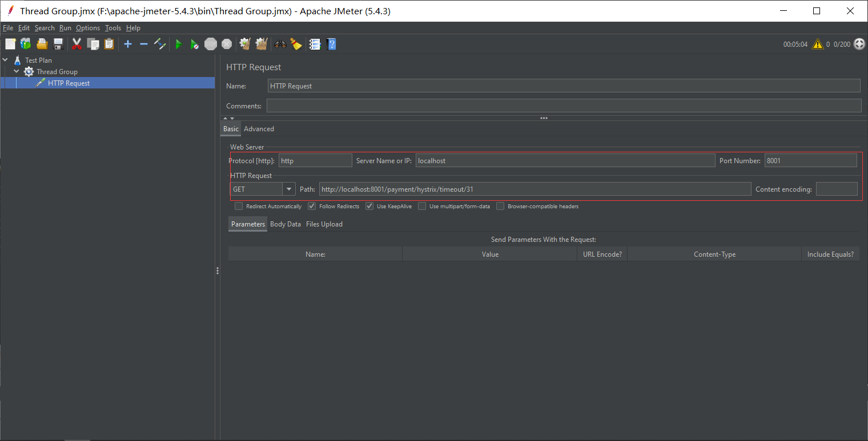The image size is (868, 441).
Task: Click the Paste clipboard icon
Action: pyautogui.click(x=108, y=44)
